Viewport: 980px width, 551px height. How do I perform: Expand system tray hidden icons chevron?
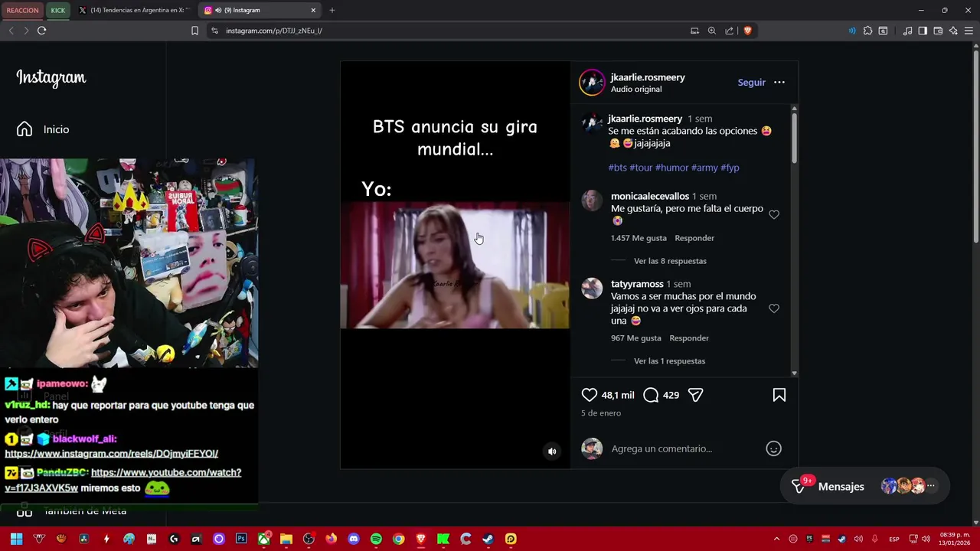pos(776,539)
